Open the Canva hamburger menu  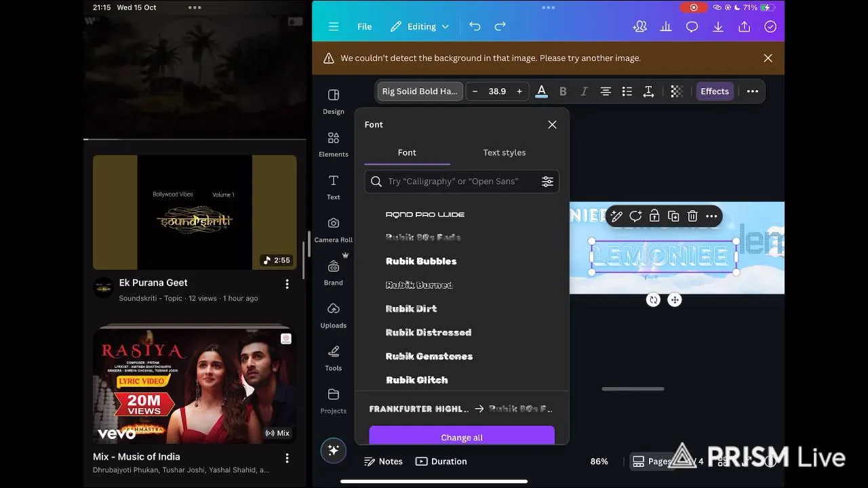(333, 26)
